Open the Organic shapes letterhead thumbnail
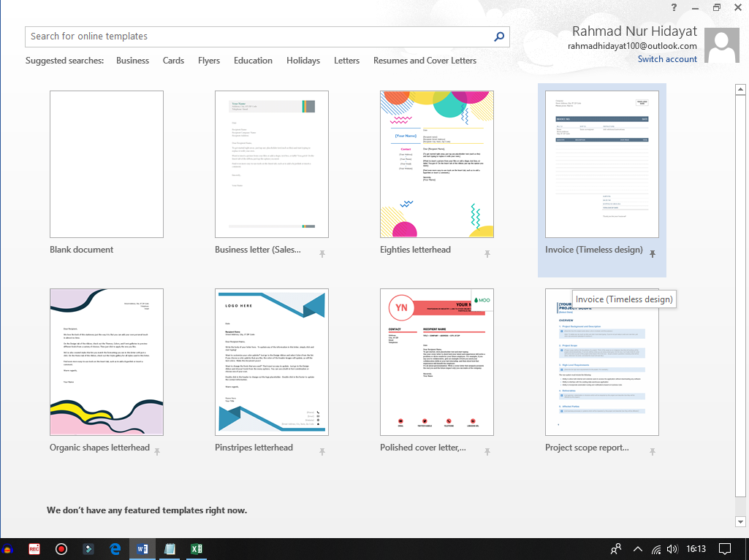Viewport: 749px width, 560px height. (x=107, y=362)
